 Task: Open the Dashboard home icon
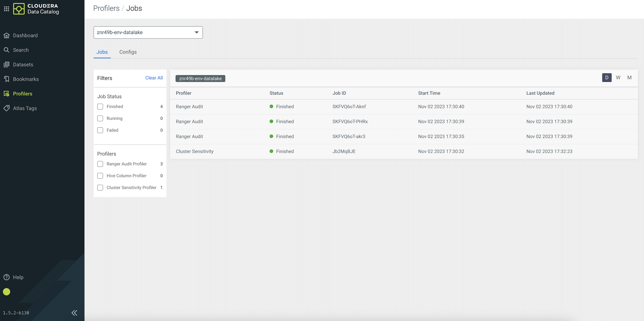[x=7, y=36]
